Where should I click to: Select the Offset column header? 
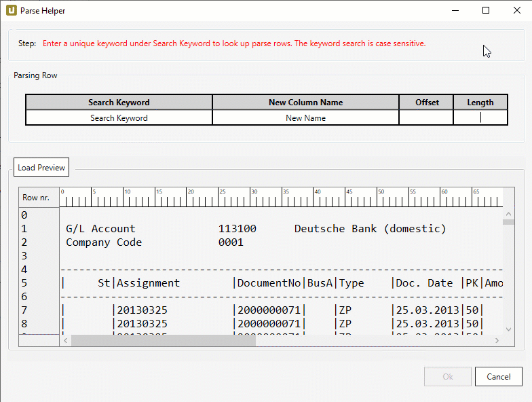click(426, 102)
